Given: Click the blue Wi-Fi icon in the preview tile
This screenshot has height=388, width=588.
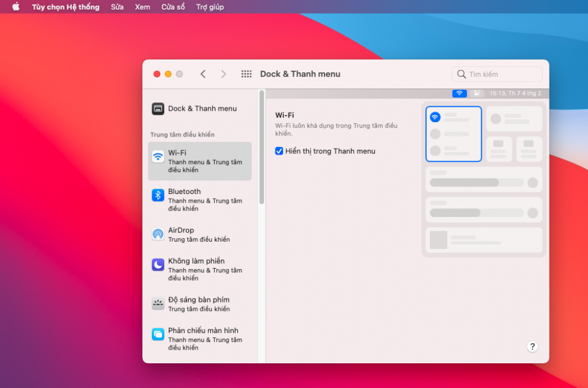Looking at the screenshot, I should tap(435, 117).
